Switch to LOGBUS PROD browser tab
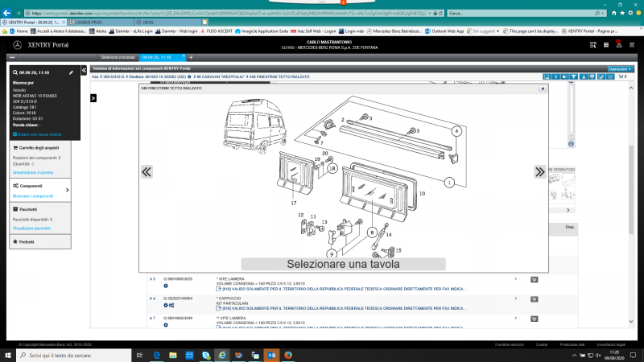 point(101,23)
